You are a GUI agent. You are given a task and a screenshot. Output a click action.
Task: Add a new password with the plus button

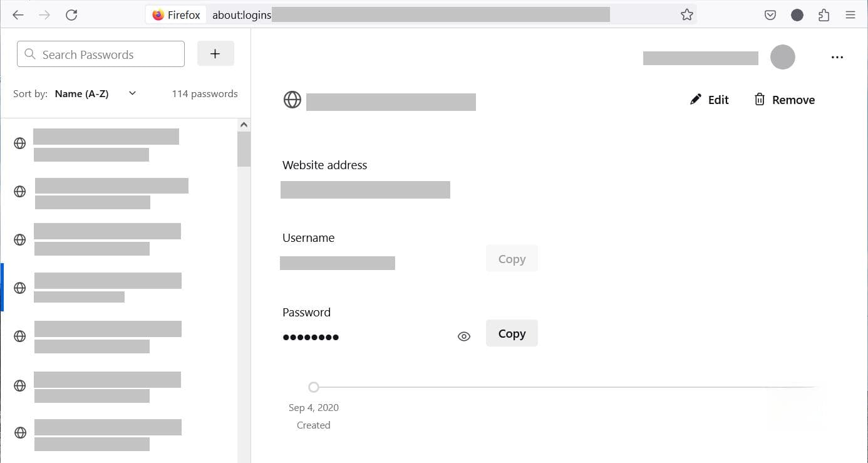215,54
